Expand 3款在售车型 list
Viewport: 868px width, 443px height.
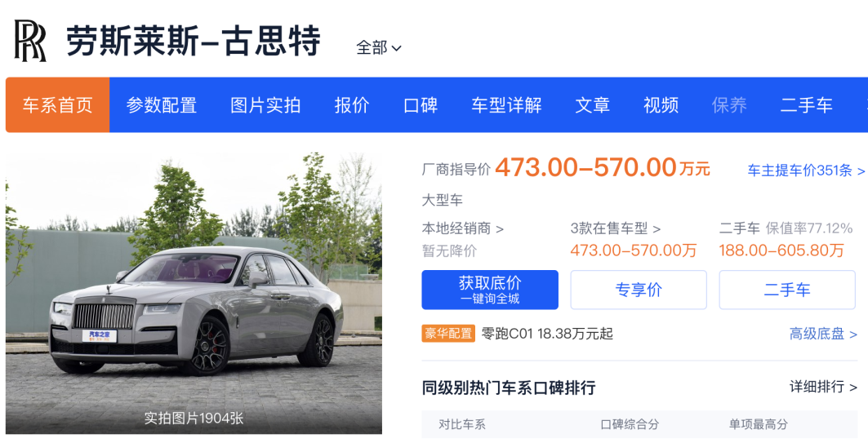click(x=616, y=228)
